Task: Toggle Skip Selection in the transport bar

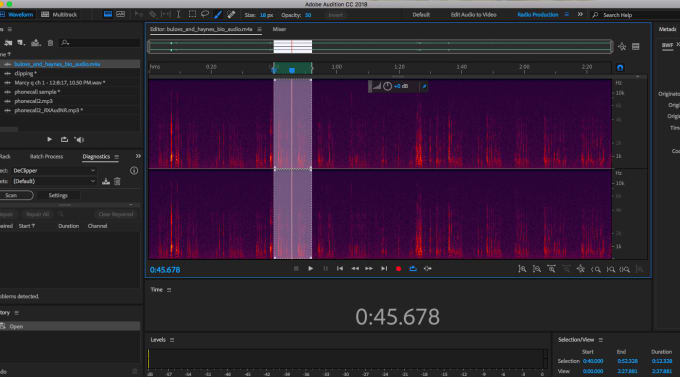Action: tap(428, 269)
